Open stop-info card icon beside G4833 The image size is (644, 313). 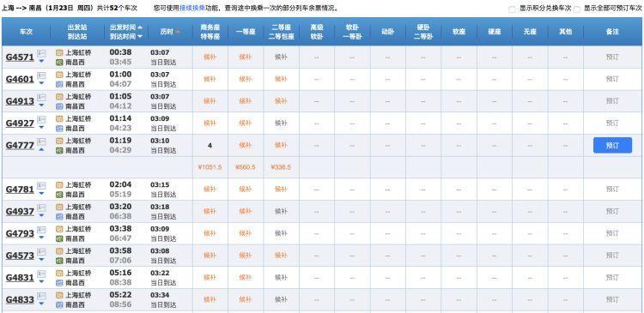point(41,296)
